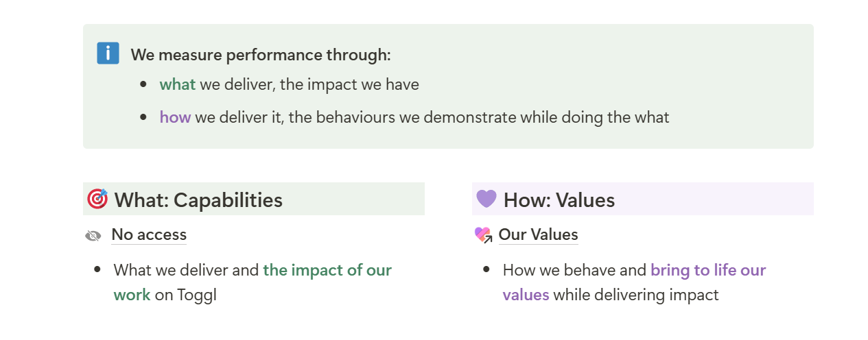The width and height of the screenshot is (868, 340).
Task: Select the What: Capabilities heading
Action: pyautogui.click(x=198, y=200)
